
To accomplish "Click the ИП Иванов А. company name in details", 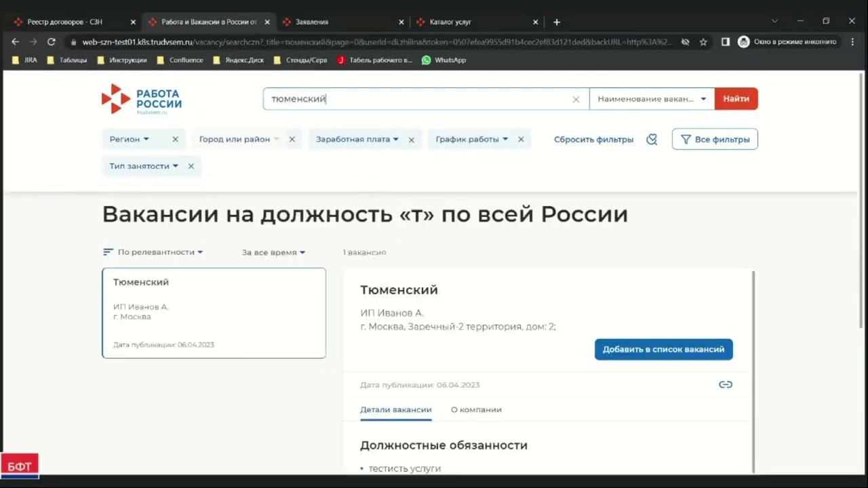I will pos(392,313).
